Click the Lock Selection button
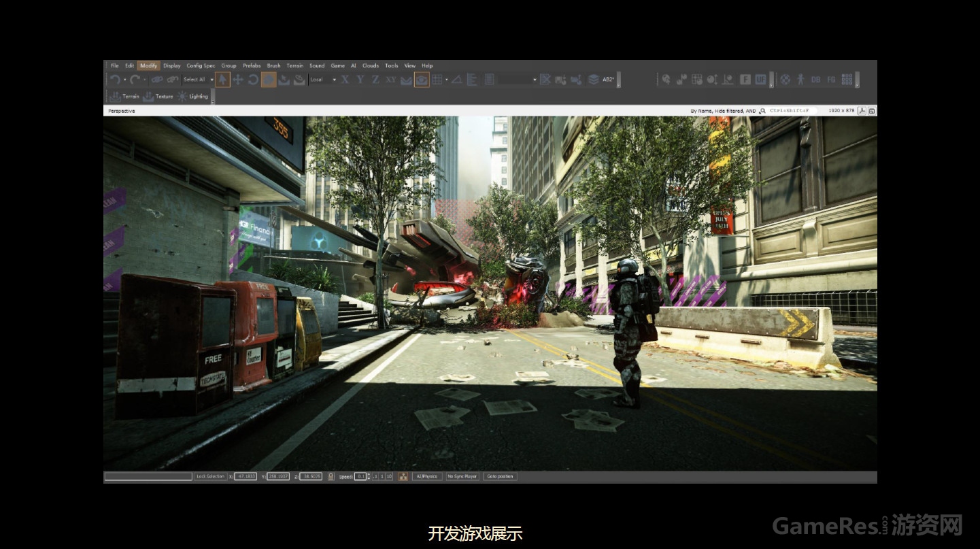 (x=210, y=476)
